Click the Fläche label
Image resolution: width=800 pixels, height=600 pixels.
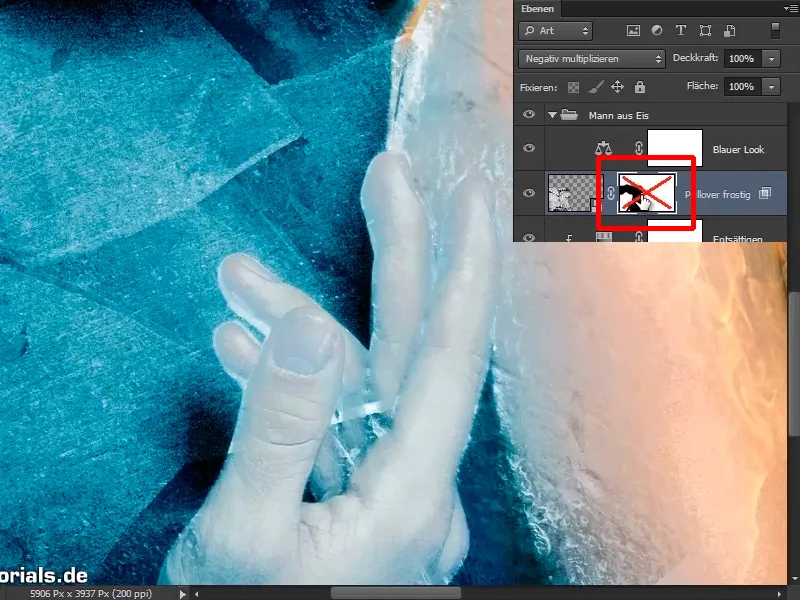(702, 86)
